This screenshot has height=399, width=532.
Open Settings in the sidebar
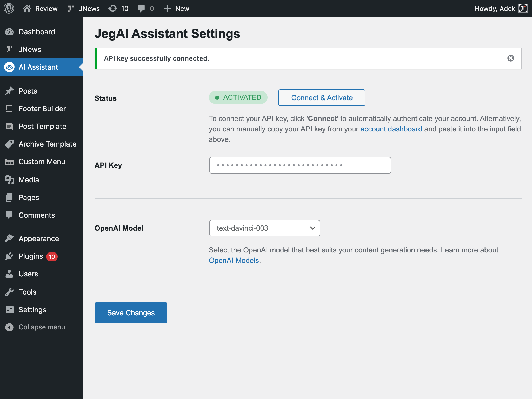[32, 310]
